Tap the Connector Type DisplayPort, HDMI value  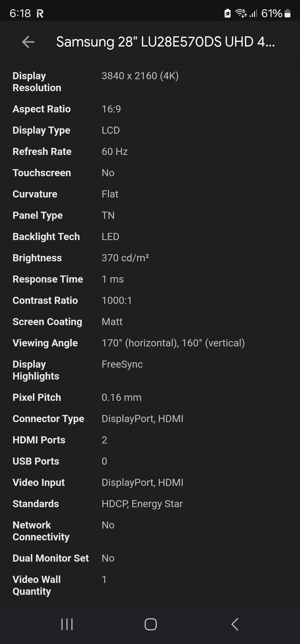pos(142,419)
